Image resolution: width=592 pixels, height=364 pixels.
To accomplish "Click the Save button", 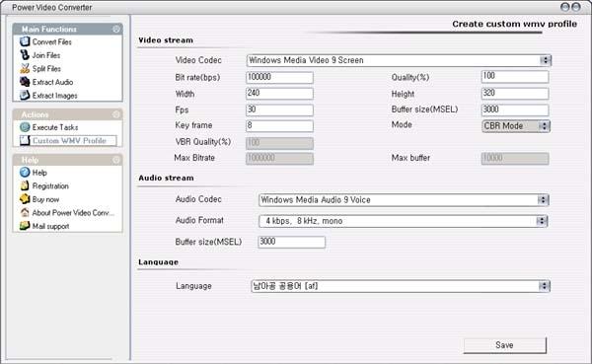I will (x=505, y=345).
